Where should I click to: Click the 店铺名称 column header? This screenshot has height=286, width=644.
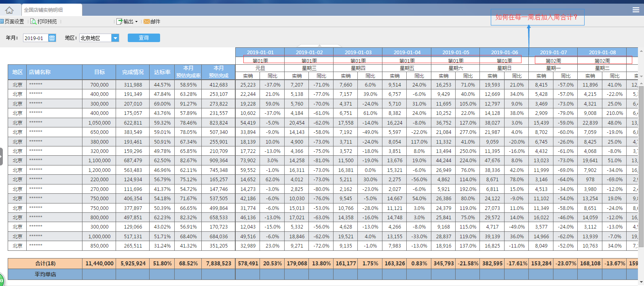pos(40,72)
